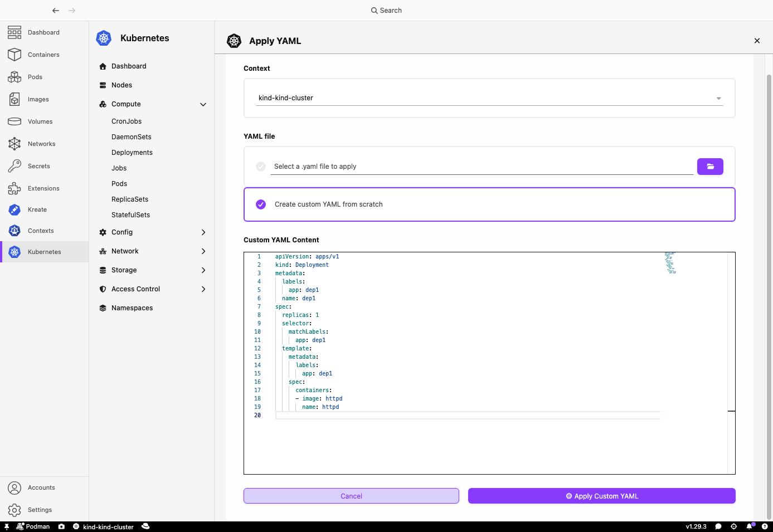This screenshot has height=532, width=773.
Task: Select Kubernetes in the main sidebar
Action: tap(44, 252)
